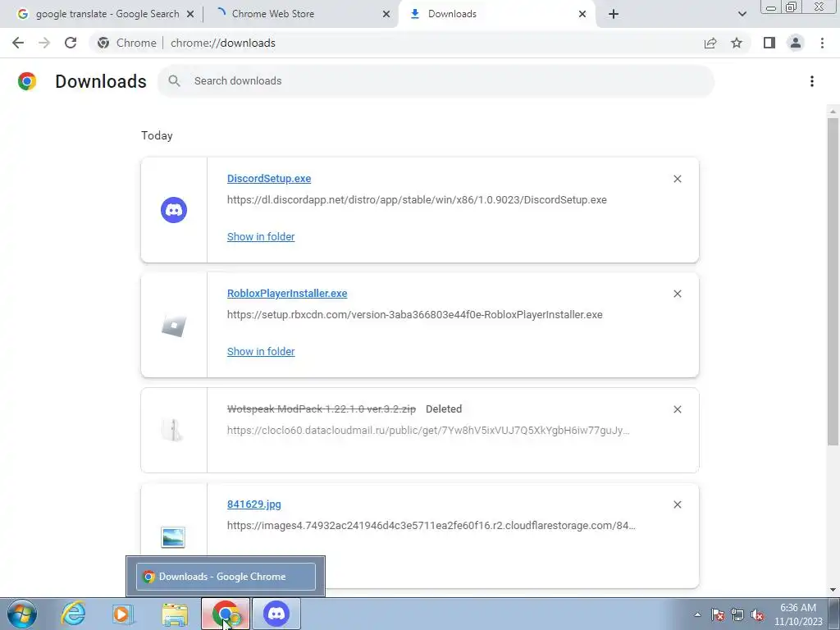
Task: Go back with the browser back arrow
Action: (x=18, y=43)
